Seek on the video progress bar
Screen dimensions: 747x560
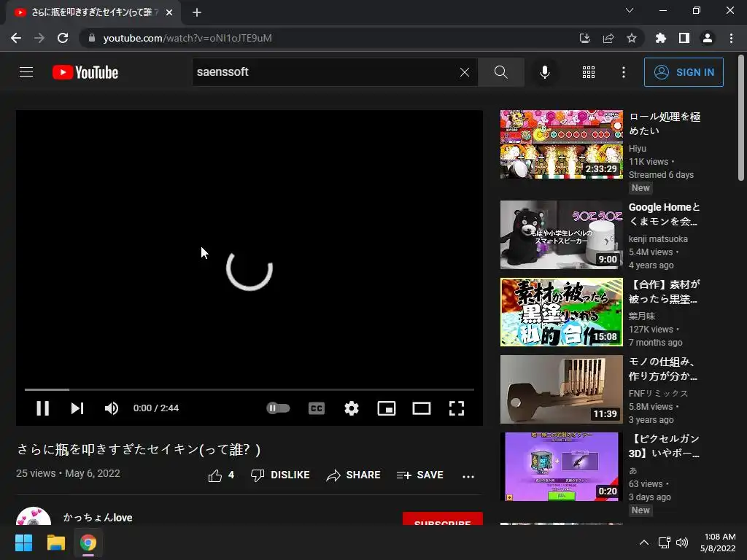click(x=249, y=389)
